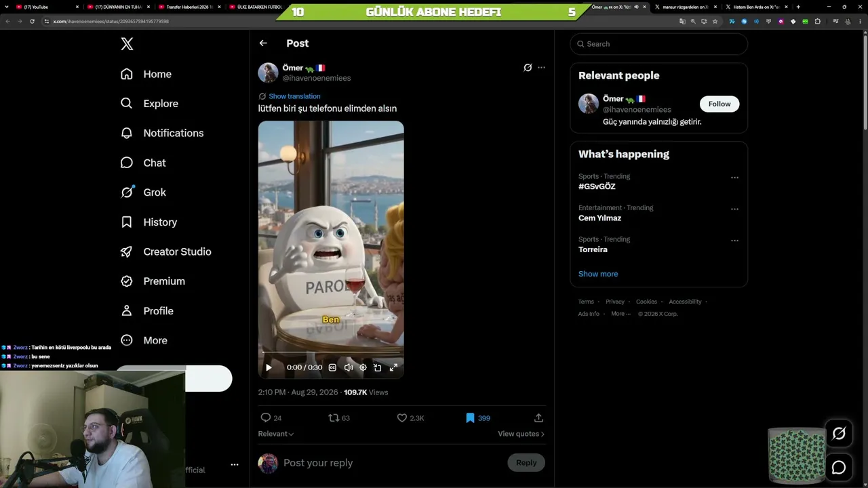Toggle the bookmark on the post
The image size is (868, 488).
[470, 418]
